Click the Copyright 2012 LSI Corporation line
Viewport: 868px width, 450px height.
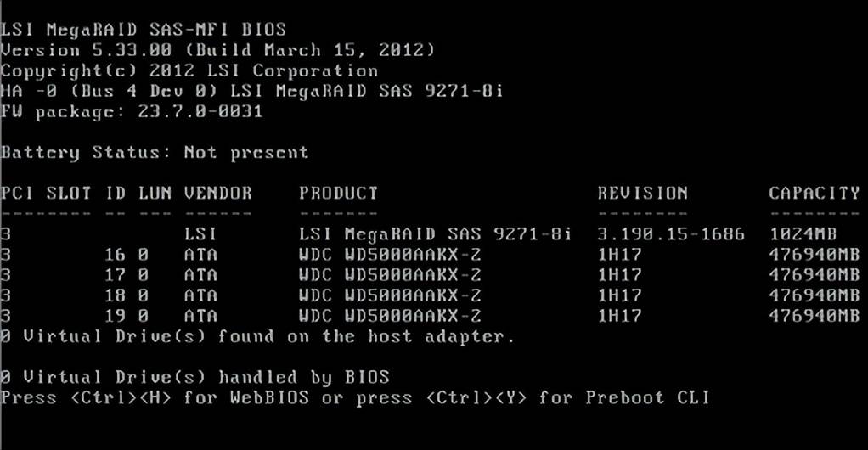coord(189,70)
